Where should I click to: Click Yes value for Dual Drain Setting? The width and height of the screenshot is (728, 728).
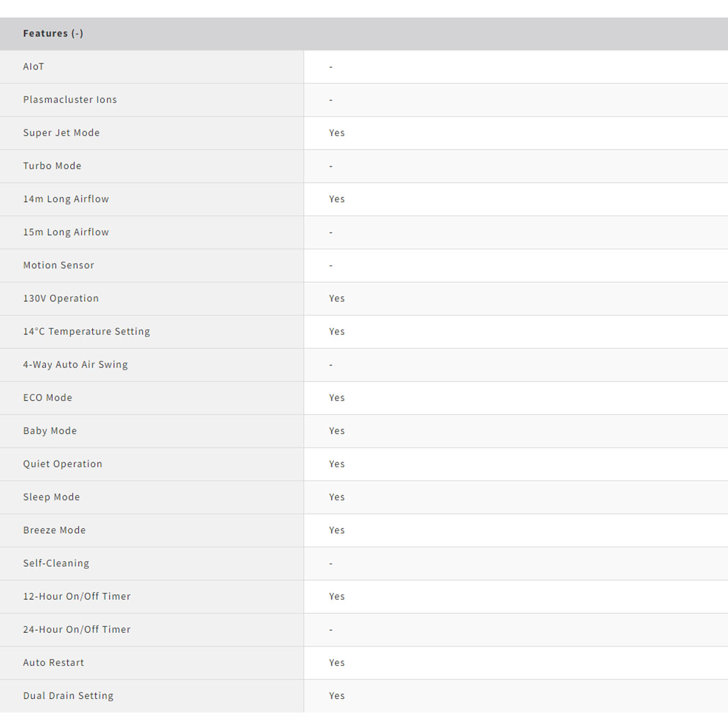pos(337,696)
